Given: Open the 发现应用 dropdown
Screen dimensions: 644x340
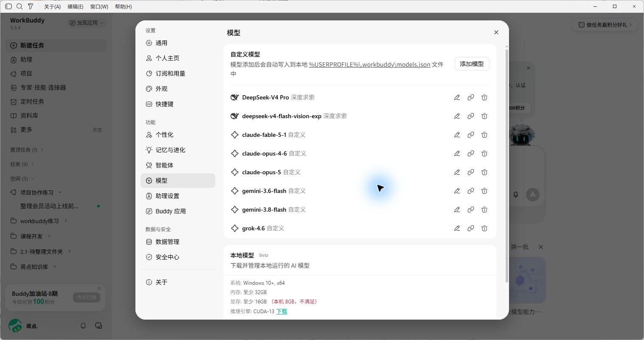Looking at the screenshot, I should tap(87, 23).
